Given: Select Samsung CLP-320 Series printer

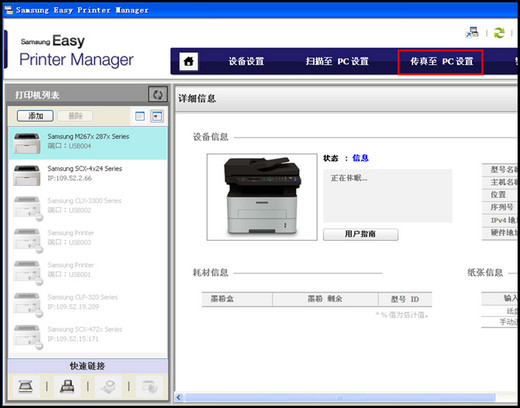Looking at the screenshot, I should tap(88, 304).
